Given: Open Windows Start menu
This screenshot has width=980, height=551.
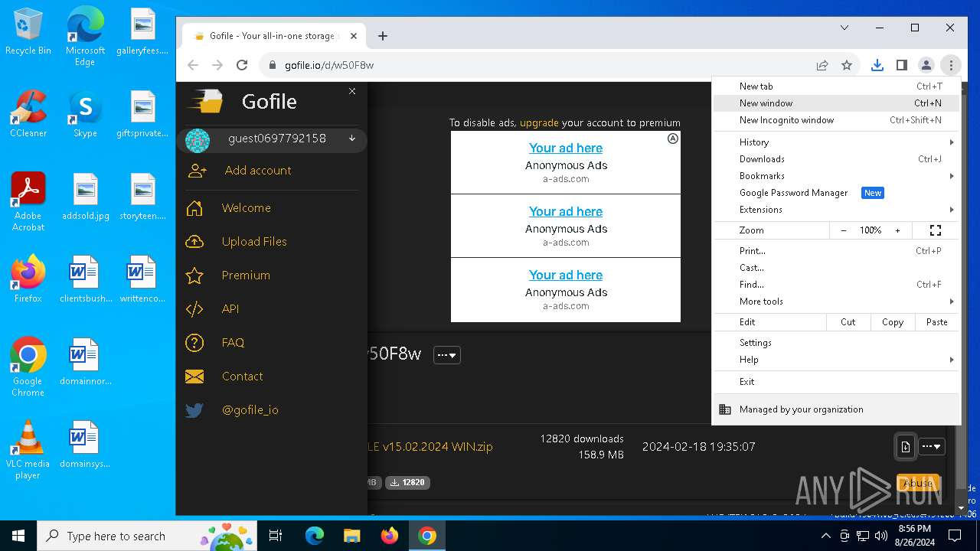Looking at the screenshot, I should (18, 536).
